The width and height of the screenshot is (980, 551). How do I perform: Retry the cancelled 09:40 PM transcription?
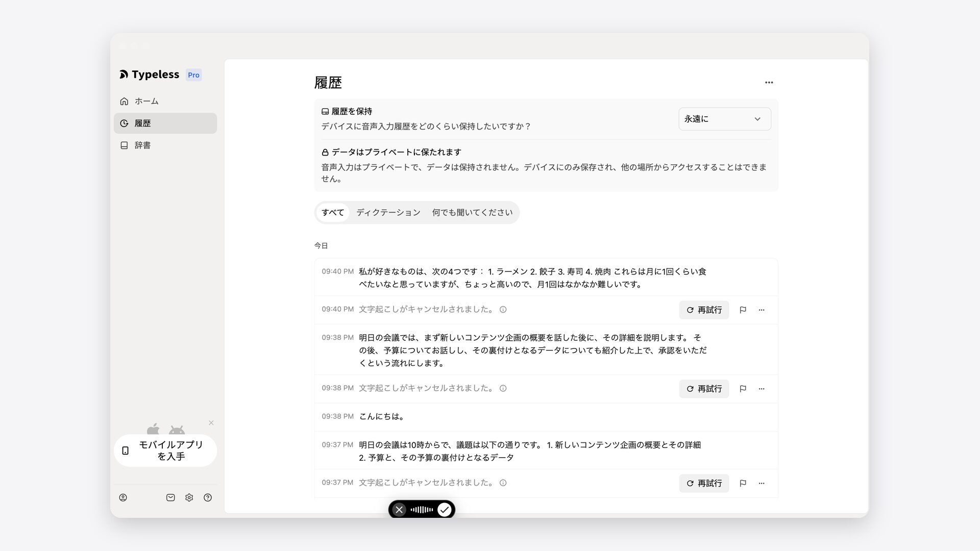[704, 310]
